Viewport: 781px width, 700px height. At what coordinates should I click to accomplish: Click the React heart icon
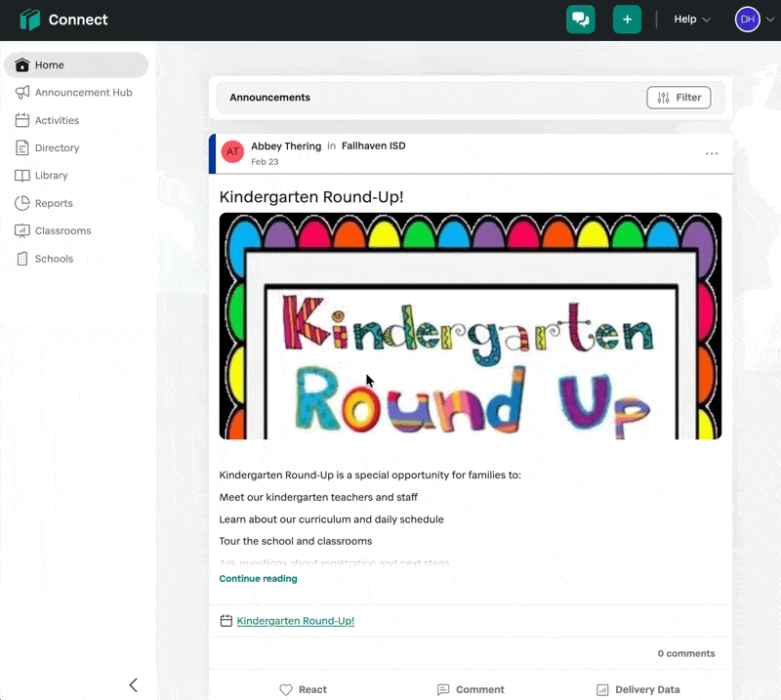[286, 689]
